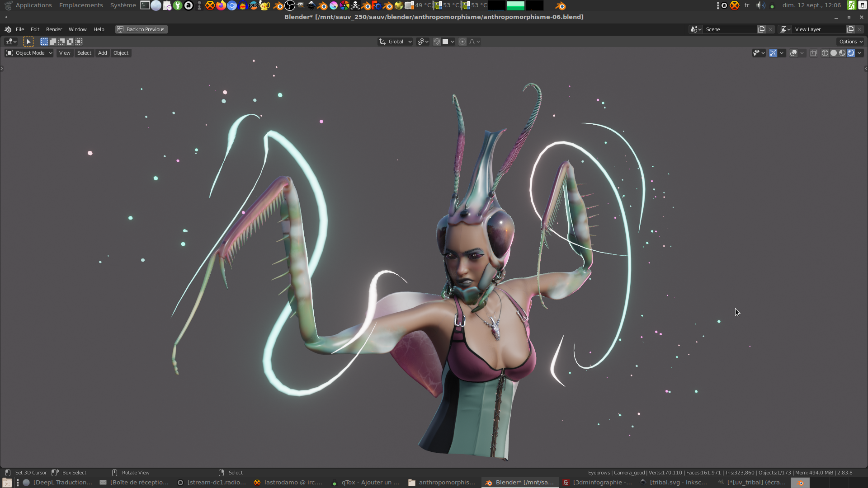The height and width of the screenshot is (488, 868).
Task: Open view layer browse dropdown
Action: pyautogui.click(x=785, y=29)
